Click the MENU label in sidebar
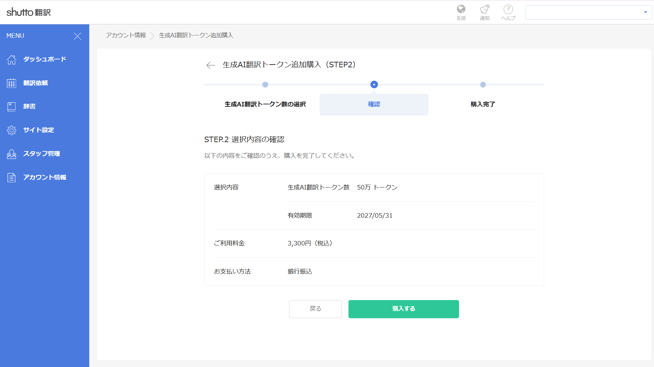This screenshot has width=654, height=367. pos(15,36)
